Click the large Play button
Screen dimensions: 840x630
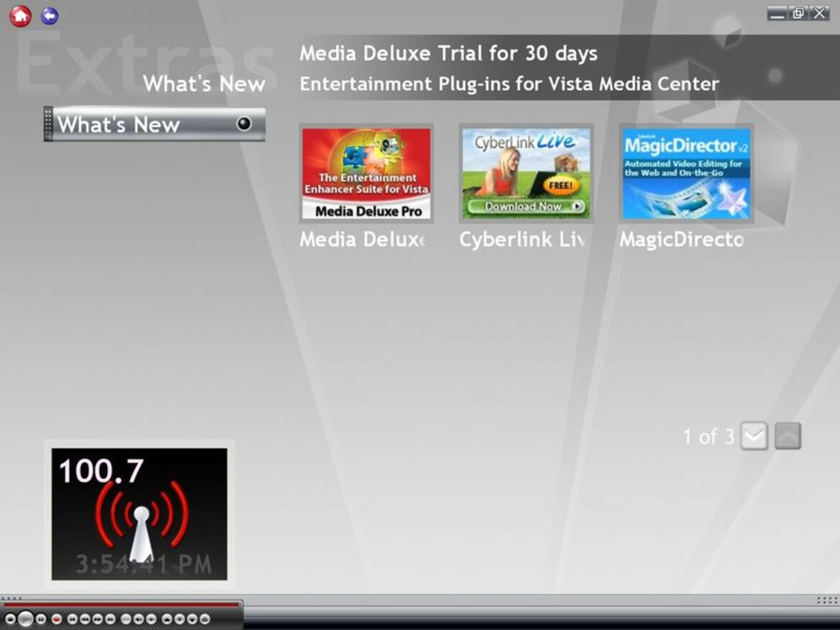(x=25, y=619)
